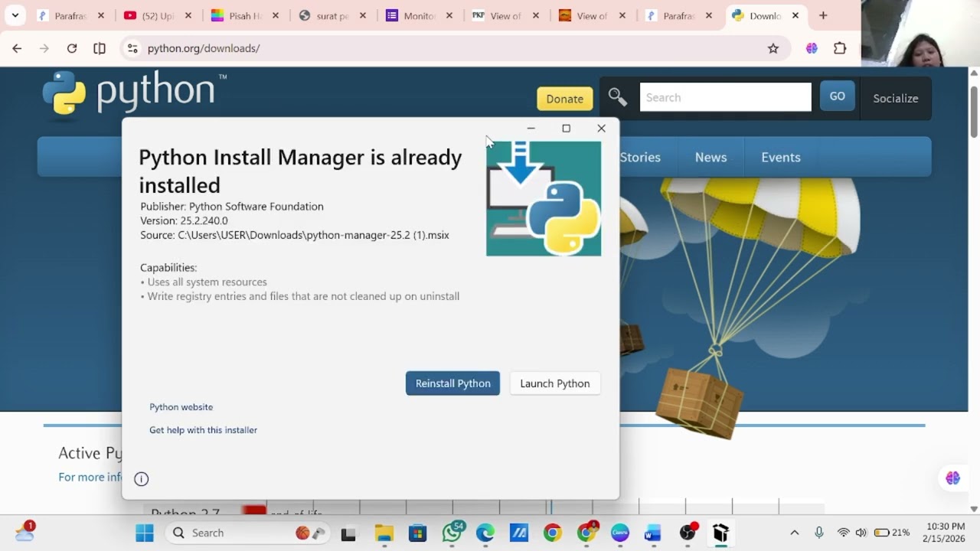This screenshot has height=551, width=980.
Task: Switch to the YouTube (52) tab
Action: point(158,15)
